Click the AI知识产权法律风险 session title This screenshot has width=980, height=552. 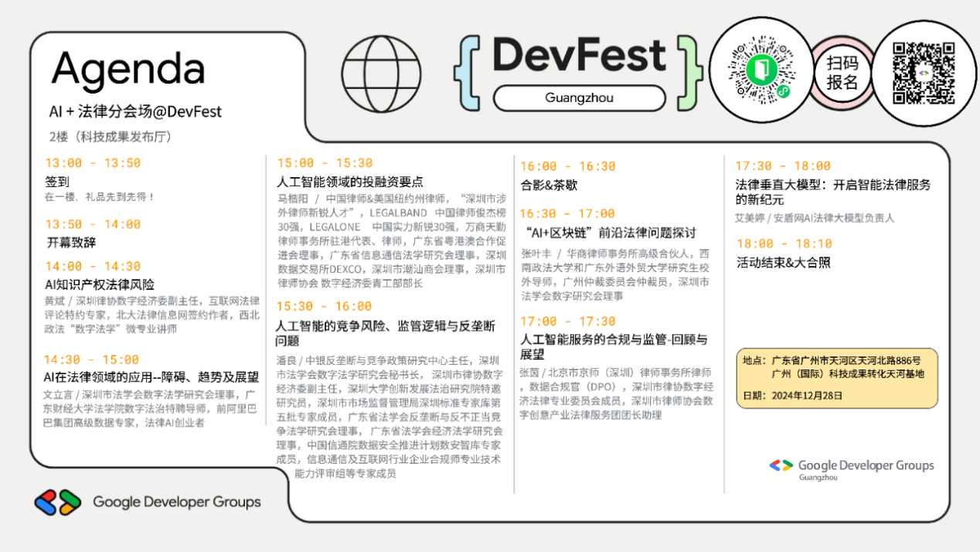pyautogui.click(x=100, y=285)
